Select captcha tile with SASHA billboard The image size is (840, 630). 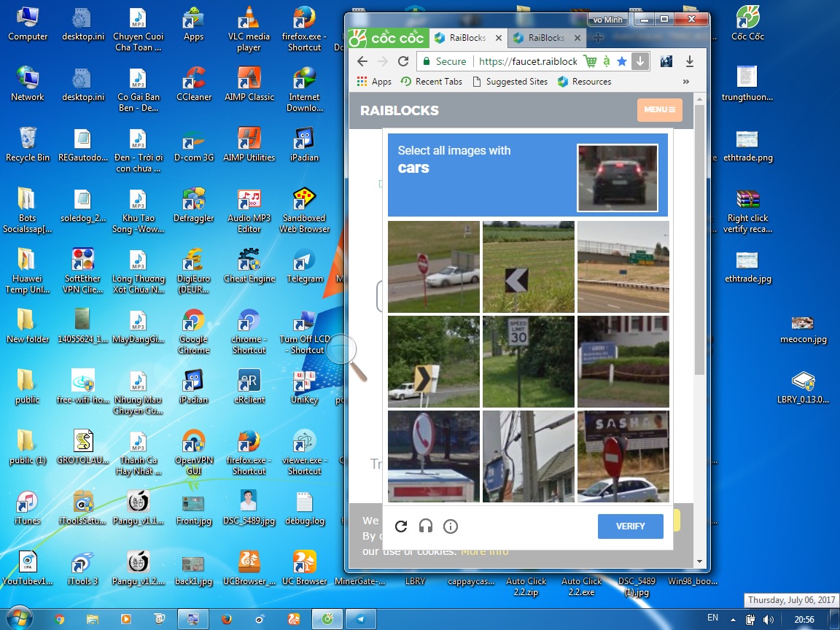[623, 456]
